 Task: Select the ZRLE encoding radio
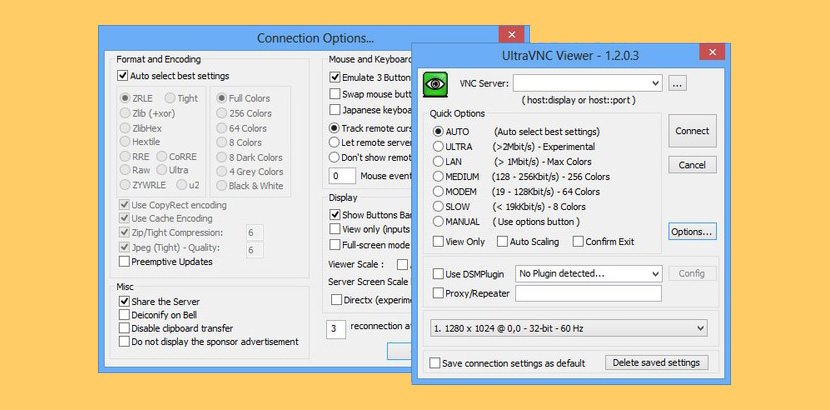click(x=125, y=98)
